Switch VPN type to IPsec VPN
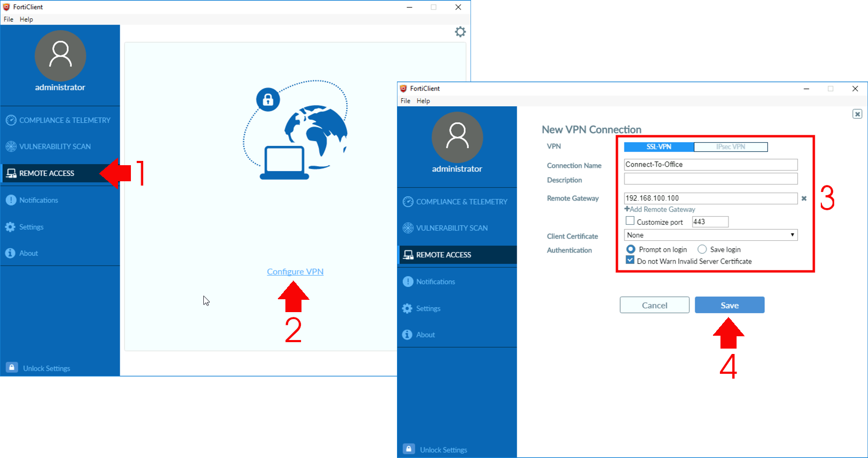868x458 pixels. point(731,146)
